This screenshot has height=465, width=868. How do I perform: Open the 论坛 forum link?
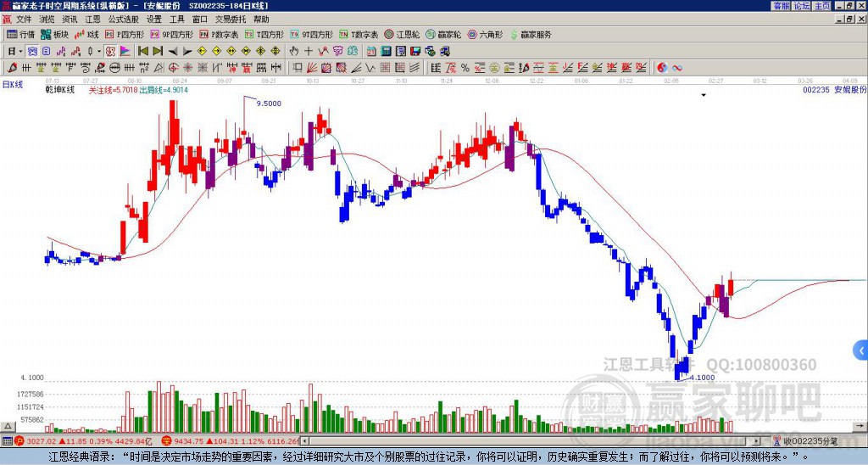tap(801, 6)
